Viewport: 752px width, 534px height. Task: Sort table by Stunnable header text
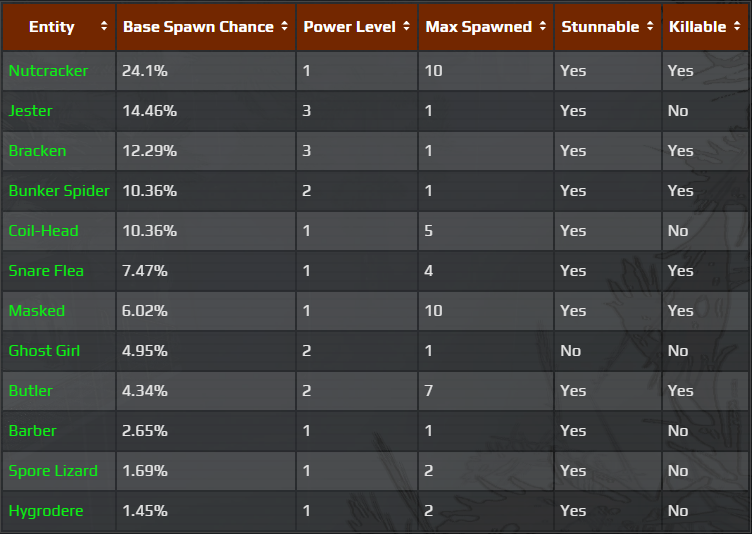(600, 27)
